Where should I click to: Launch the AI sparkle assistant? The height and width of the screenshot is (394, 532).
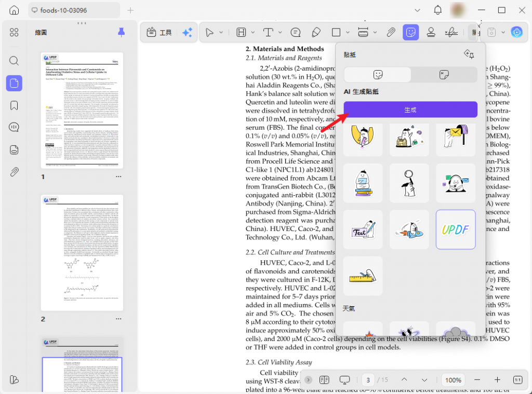tap(187, 33)
